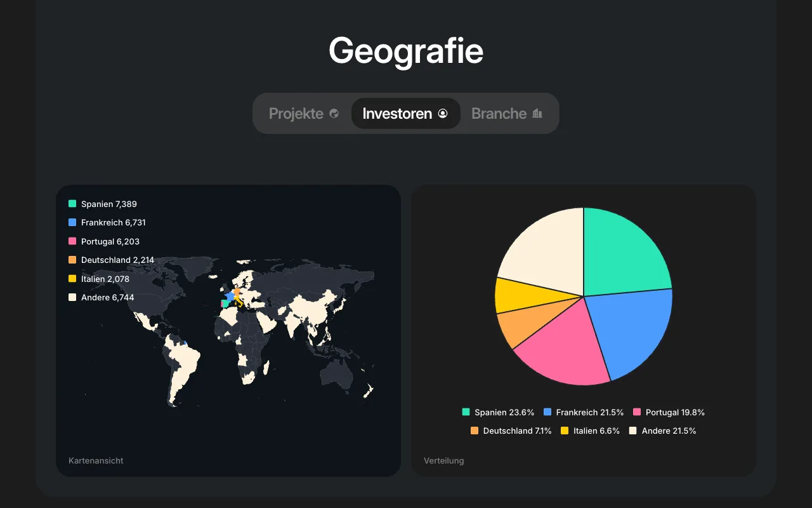Click the Frankreich 6,731 blue map legend swatch
The width and height of the screenshot is (812, 508).
click(x=72, y=222)
